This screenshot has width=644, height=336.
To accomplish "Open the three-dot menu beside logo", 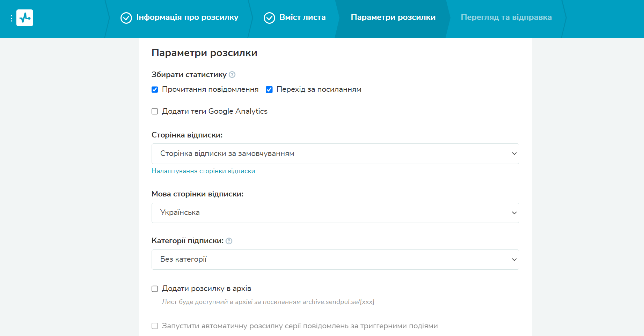I will (x=12, y=18).
